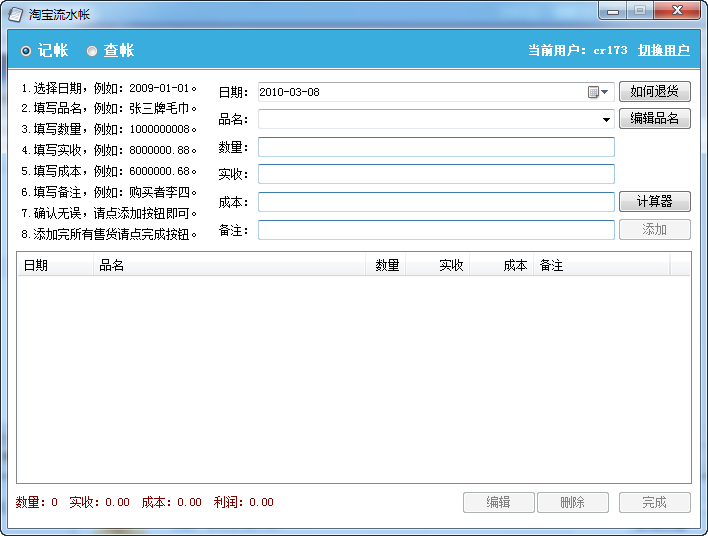
Task: Click the 实收 column header
Action: [x=438, y=265]
